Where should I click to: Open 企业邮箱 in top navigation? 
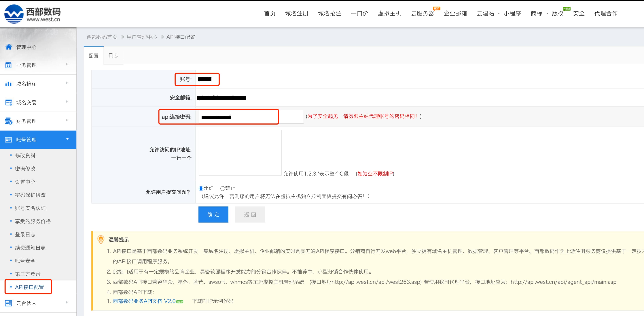click(455, 13)
